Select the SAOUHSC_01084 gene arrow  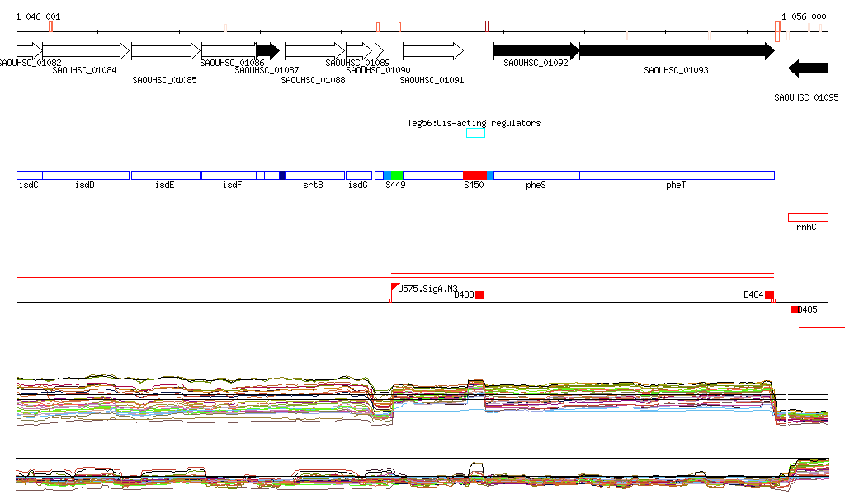pos(86,51)
